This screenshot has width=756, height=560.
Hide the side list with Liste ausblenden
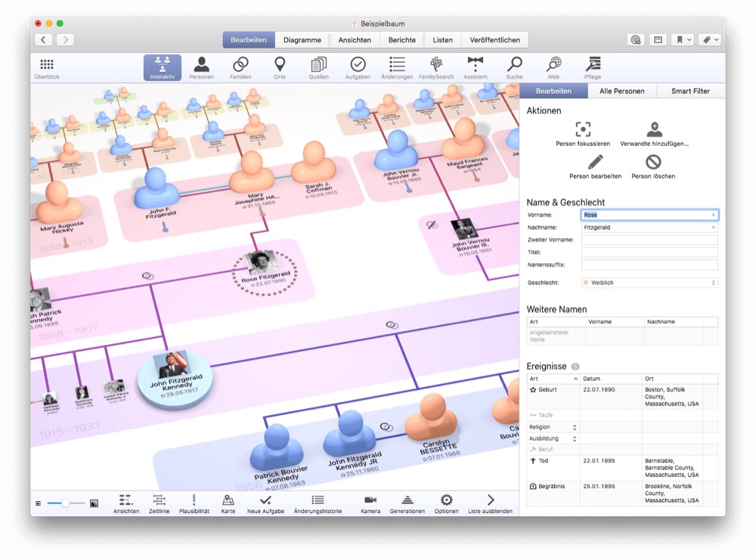pos(490,503)
